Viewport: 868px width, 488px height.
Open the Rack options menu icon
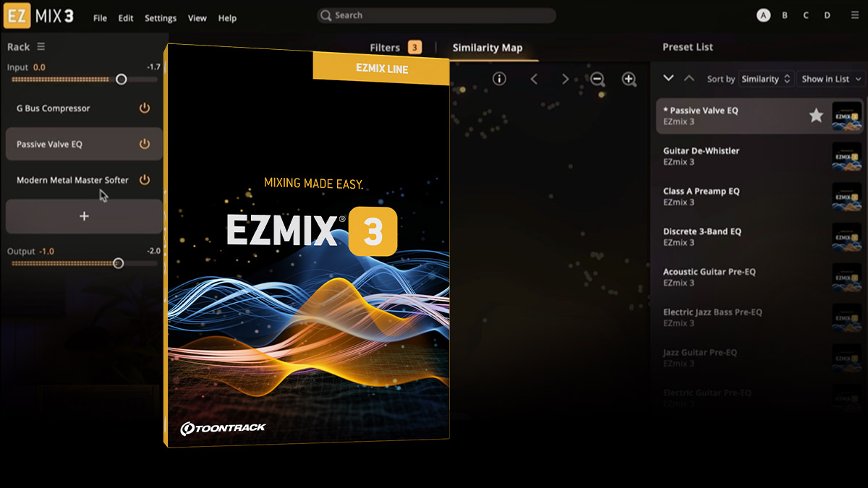point(41,46)
